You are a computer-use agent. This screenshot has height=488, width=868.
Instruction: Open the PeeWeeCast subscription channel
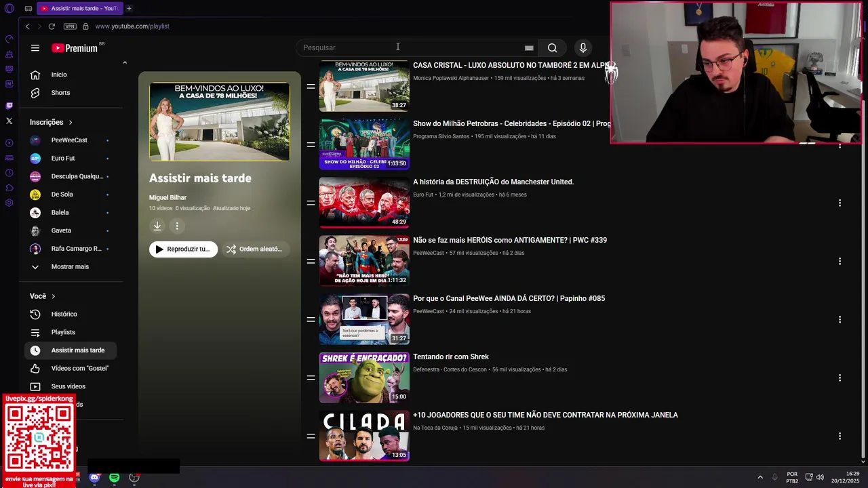(x=70, y=140)
